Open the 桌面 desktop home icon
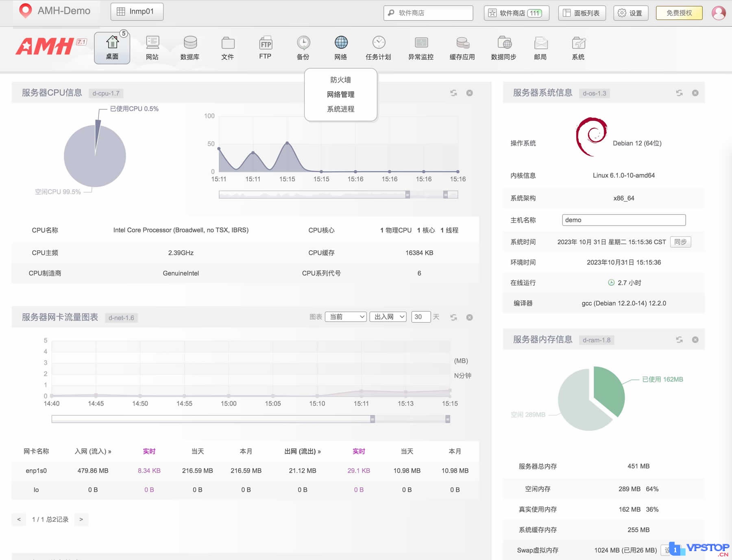The width and height of the screenshot is (732, 560). tap(112, 48)
